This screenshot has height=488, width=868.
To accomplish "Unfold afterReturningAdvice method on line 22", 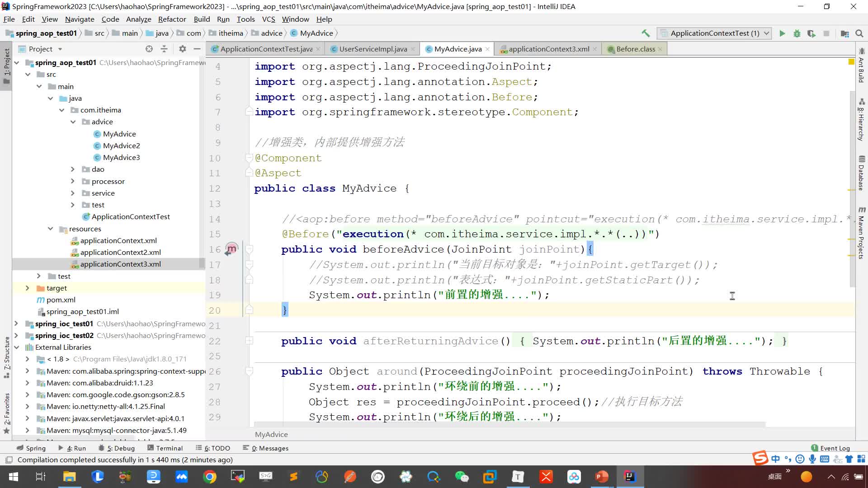I will click(x=249, y=341).
